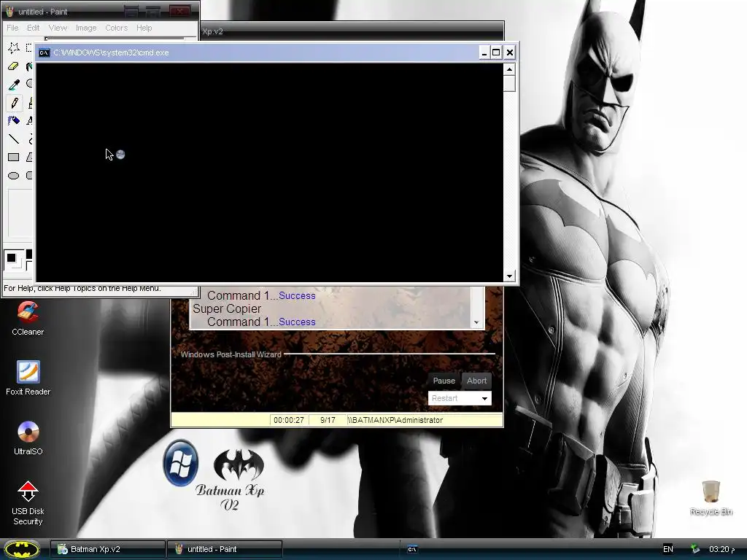Open the Help menu in Paint
747x560 pixels.
point(144,28)
